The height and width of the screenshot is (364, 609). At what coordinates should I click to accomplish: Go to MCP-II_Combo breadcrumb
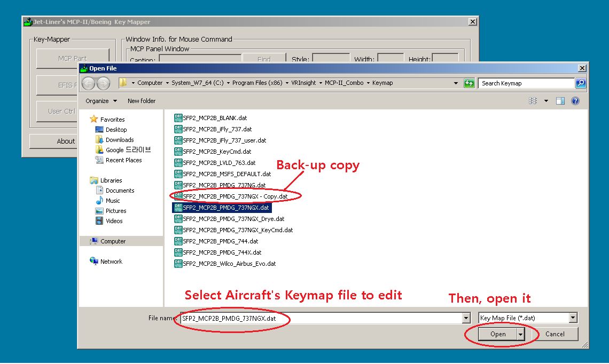344,83
